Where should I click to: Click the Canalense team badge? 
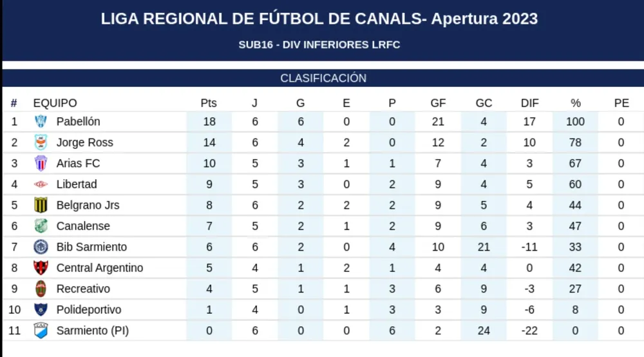pyautogui.click(x=41, y=226)
